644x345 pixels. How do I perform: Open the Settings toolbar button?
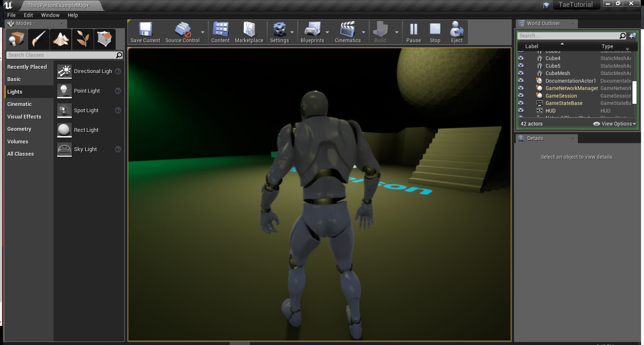tap(279, 32)
